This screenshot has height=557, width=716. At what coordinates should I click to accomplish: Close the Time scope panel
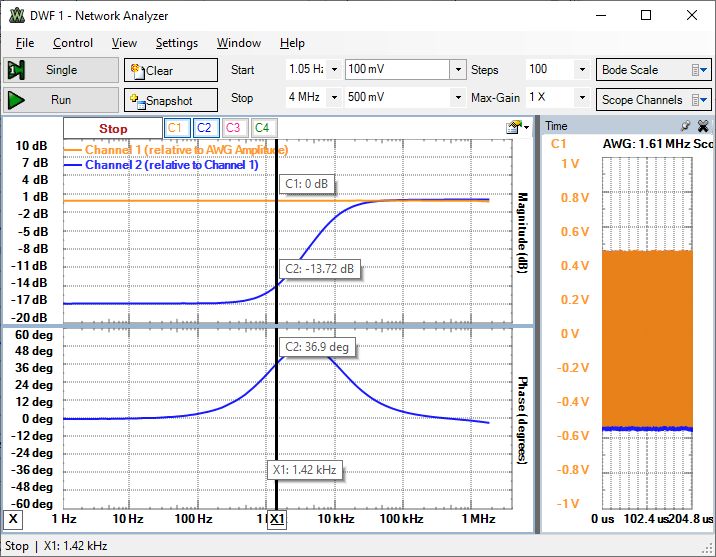click(702, 126)
